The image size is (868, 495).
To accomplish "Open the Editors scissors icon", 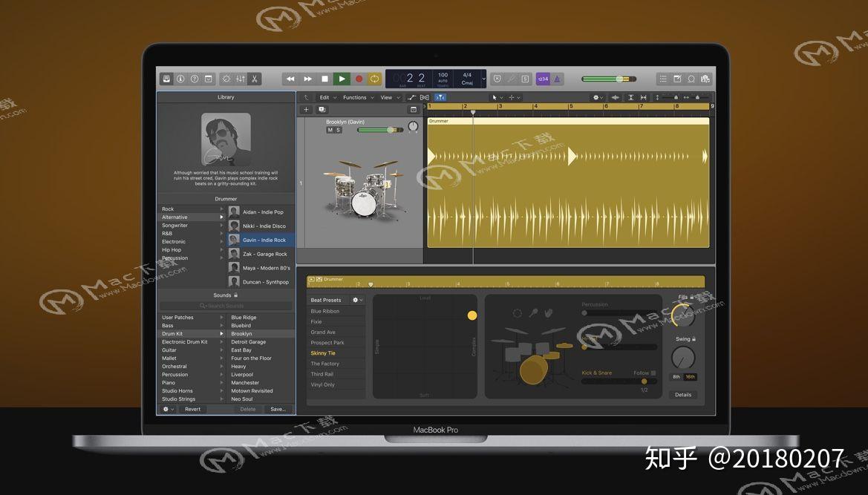I will (255, 79).
